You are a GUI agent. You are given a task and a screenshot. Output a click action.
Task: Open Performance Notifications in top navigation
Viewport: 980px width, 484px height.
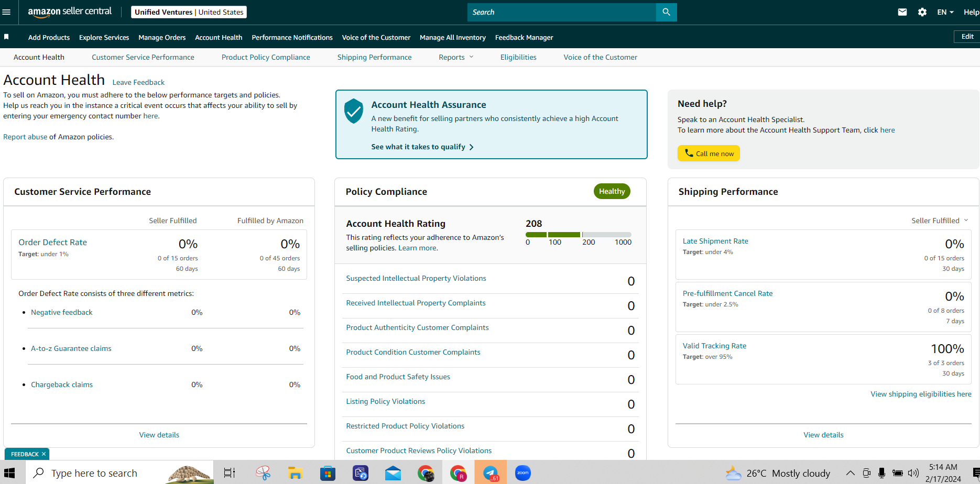292,37
